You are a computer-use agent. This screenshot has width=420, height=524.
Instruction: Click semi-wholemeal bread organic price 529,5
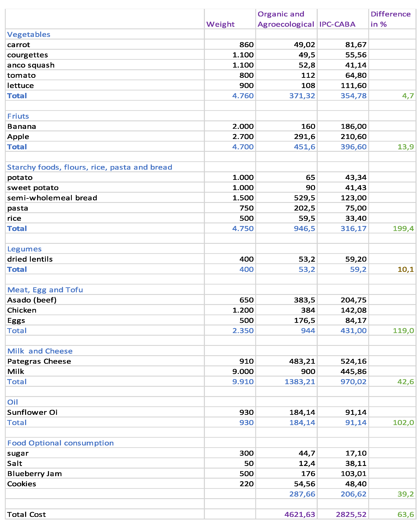304,198
